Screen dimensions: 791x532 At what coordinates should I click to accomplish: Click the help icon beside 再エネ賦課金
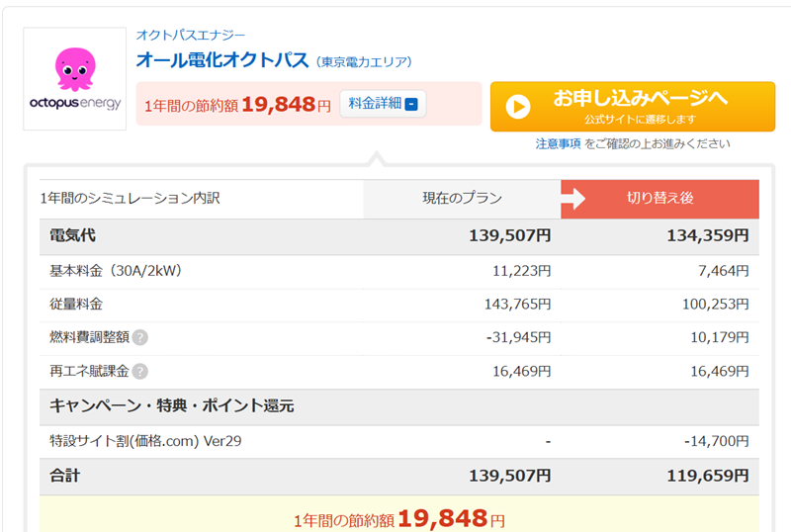(139, 372)
